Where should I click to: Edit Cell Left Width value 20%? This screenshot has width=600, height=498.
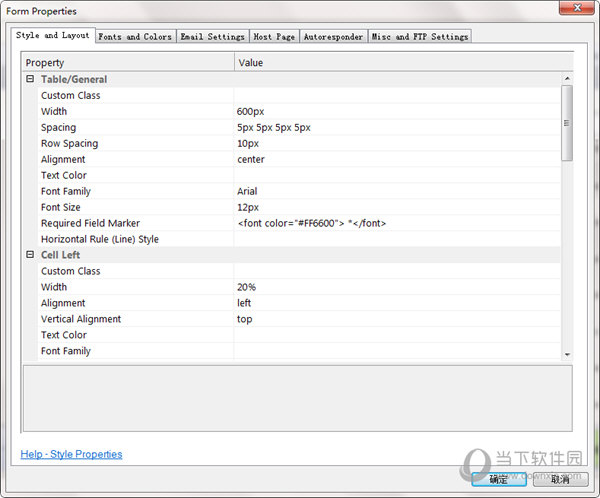(x=397, y=287)
